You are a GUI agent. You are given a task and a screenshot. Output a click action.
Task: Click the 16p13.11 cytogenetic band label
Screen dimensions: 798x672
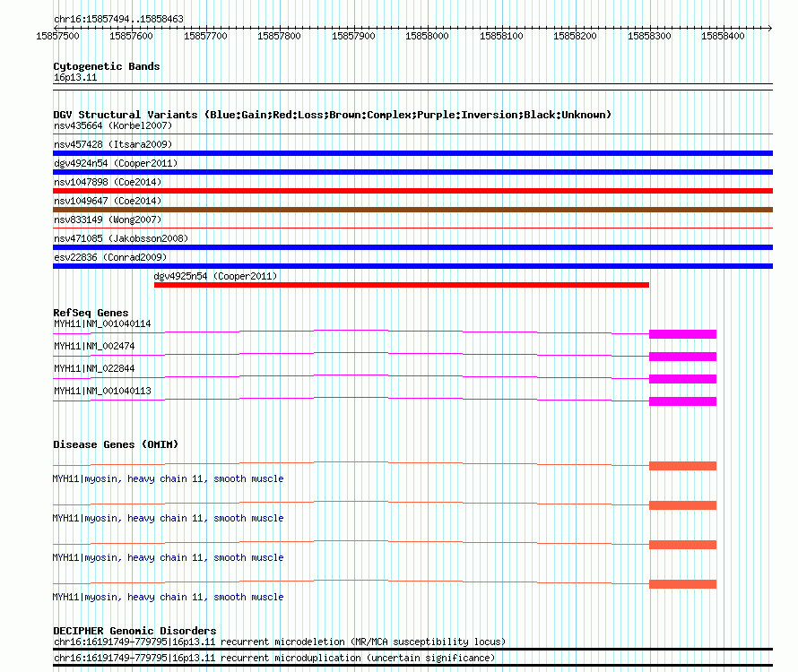(75, 78)
